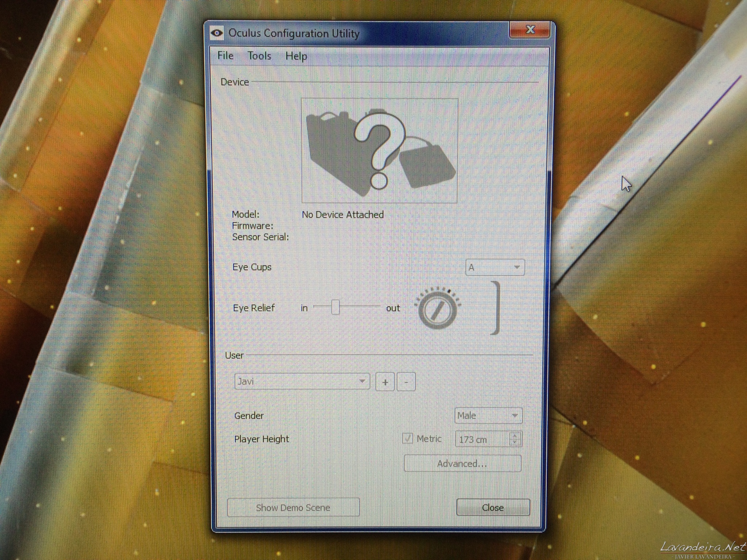The image size is (747, 560).
Task: Click the Close button at bottom
Action: (x=493, y=507)
